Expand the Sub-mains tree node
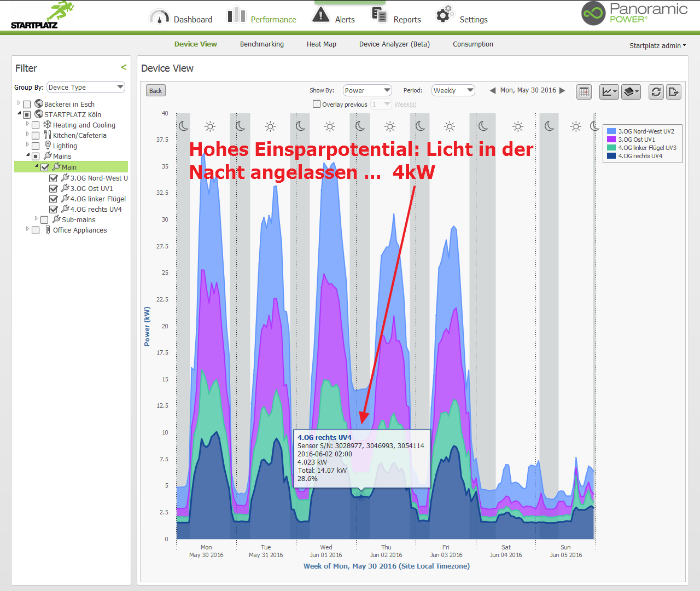Viewport: 700px width, 591px height. tap(37, 219)
